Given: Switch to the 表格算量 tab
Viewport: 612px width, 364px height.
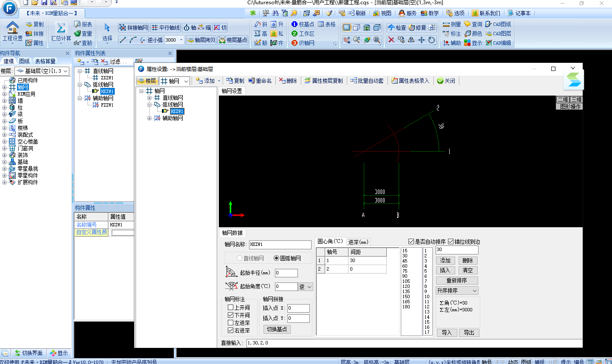Looking at the screenshot, I should pos(45,61).
